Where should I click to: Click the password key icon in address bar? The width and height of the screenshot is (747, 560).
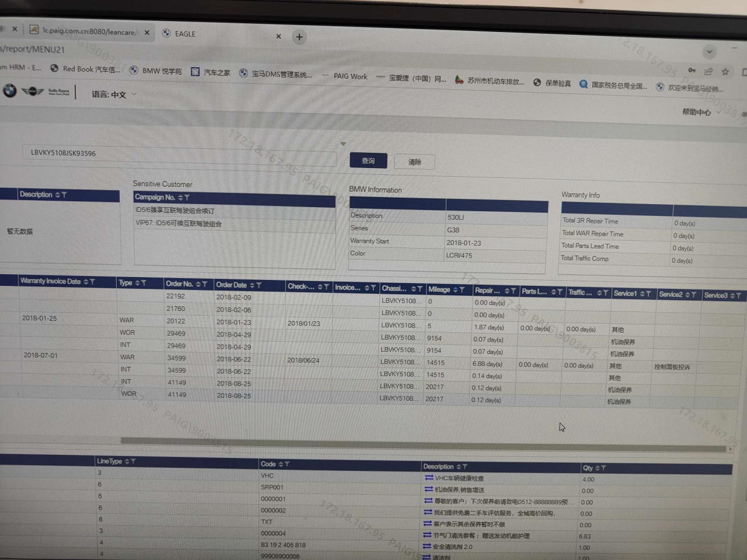point(692,70)
